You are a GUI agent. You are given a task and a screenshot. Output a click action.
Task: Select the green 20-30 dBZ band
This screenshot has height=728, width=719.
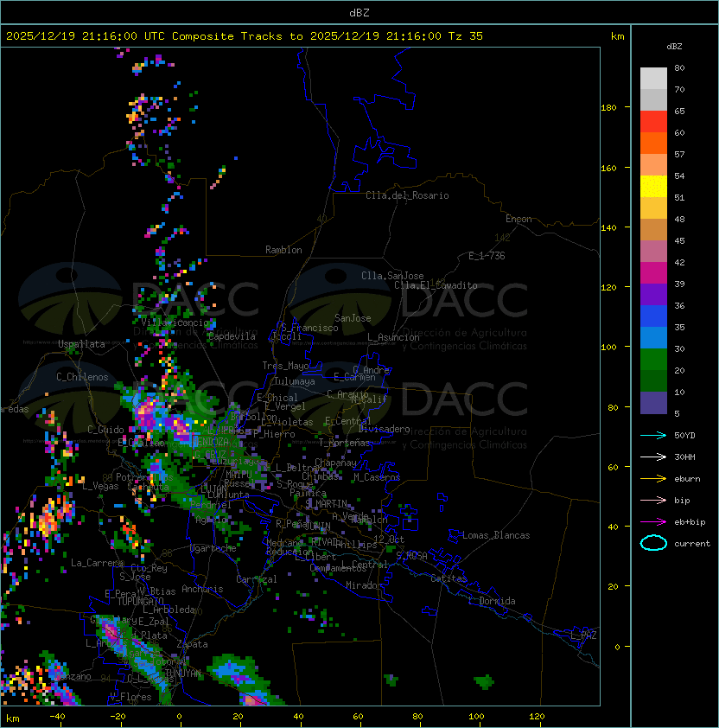653,360
